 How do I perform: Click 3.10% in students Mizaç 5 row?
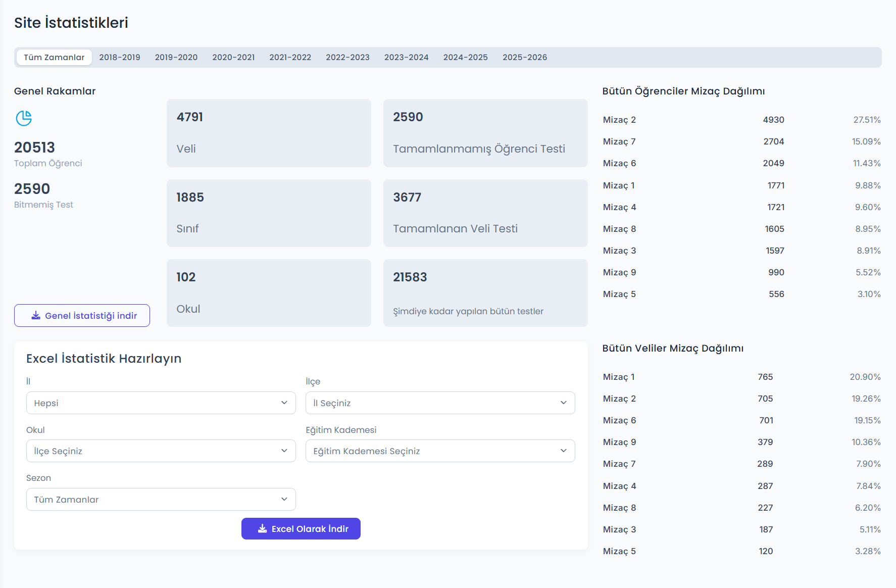click(x=869, y=294)
